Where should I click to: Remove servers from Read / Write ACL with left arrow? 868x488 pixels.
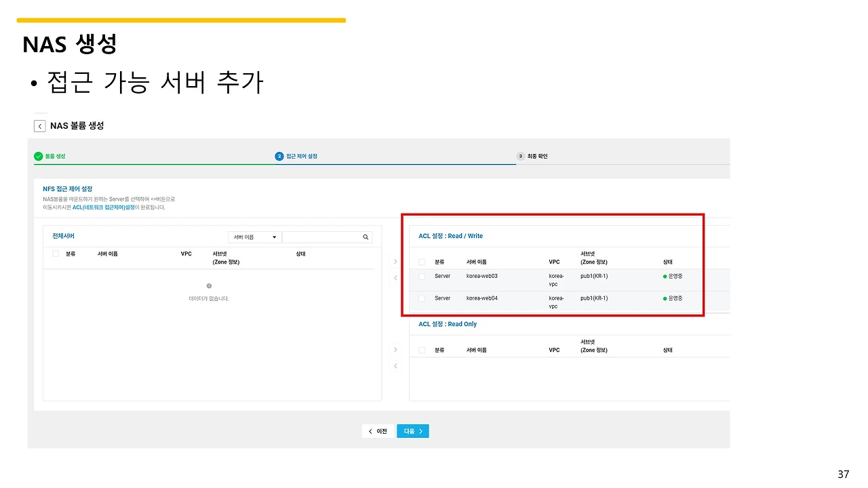tap(395, 277)
